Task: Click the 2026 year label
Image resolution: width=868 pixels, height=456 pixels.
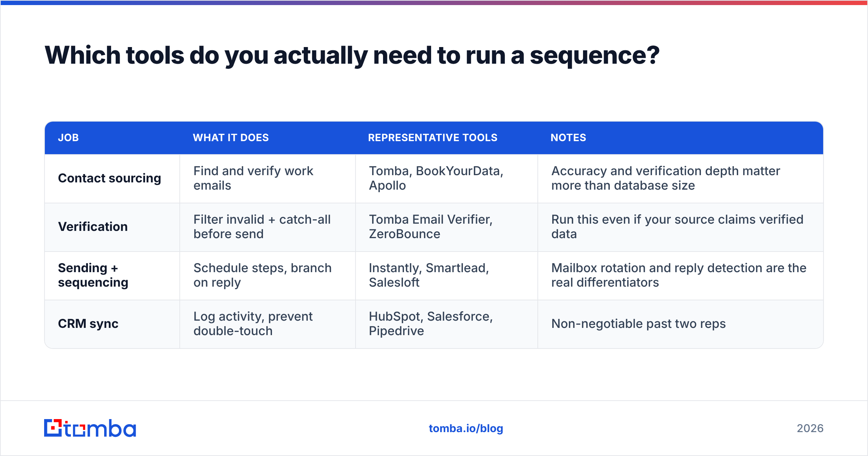Action: (x=810, y=428)
